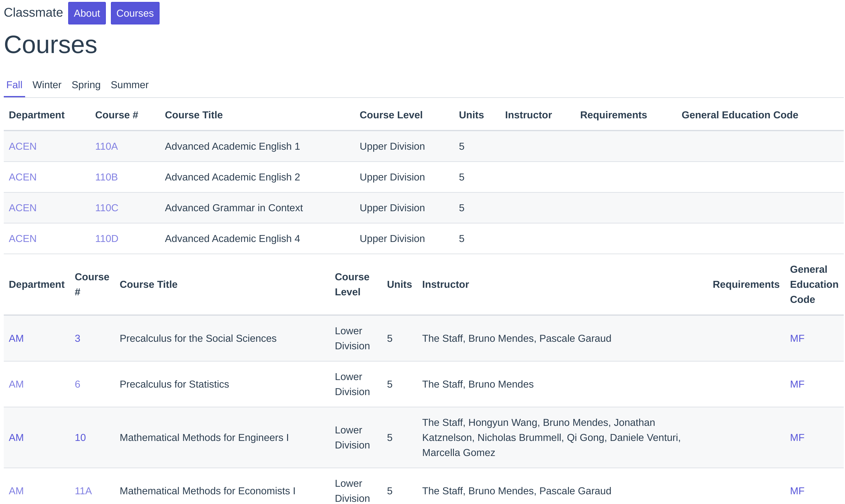845x504 pixels.
Task: Select the Fall tab
Action: coord(14,84)
